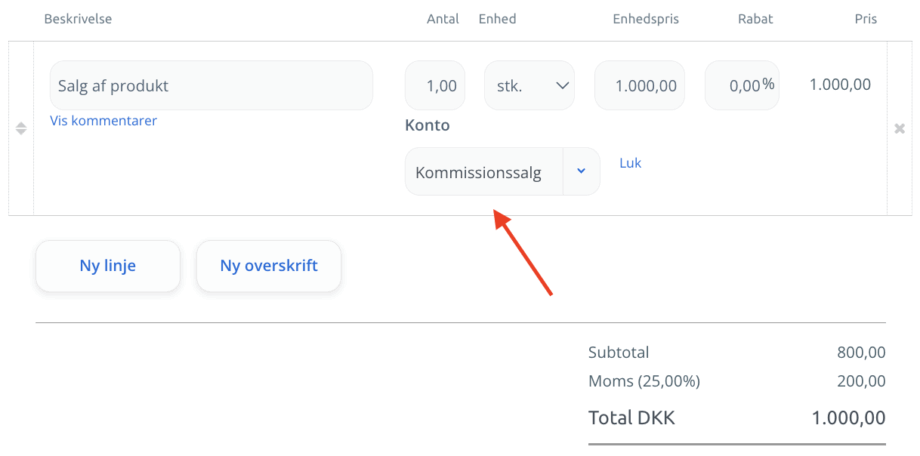The height and width of the screenshot is (456, 920).
Task: Click the Antal column header
Action: [x=442, y=19]
